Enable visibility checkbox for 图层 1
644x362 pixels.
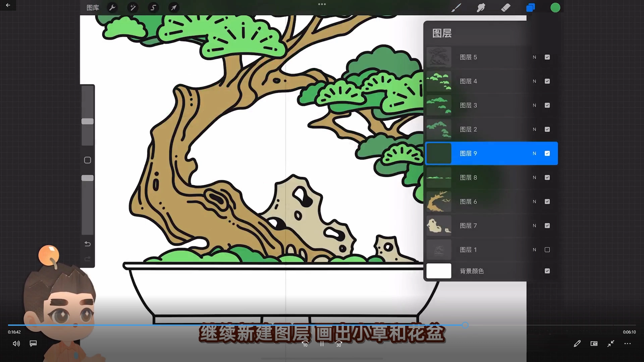click(x=547, y=250)
